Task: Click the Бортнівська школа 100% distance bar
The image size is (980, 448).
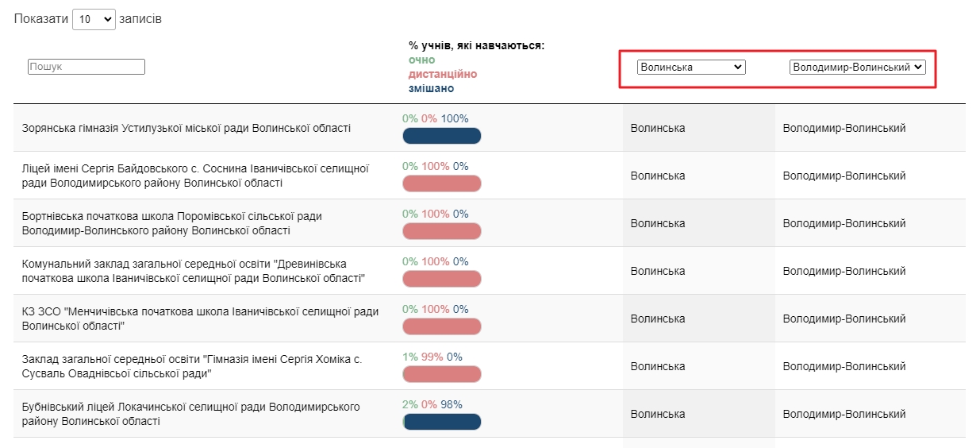Action: pyautogui.click(x=442, y=231)
